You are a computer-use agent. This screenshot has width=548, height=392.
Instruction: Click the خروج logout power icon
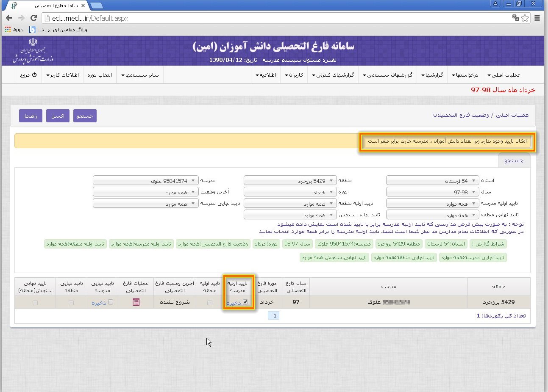(x=28, y=75)
